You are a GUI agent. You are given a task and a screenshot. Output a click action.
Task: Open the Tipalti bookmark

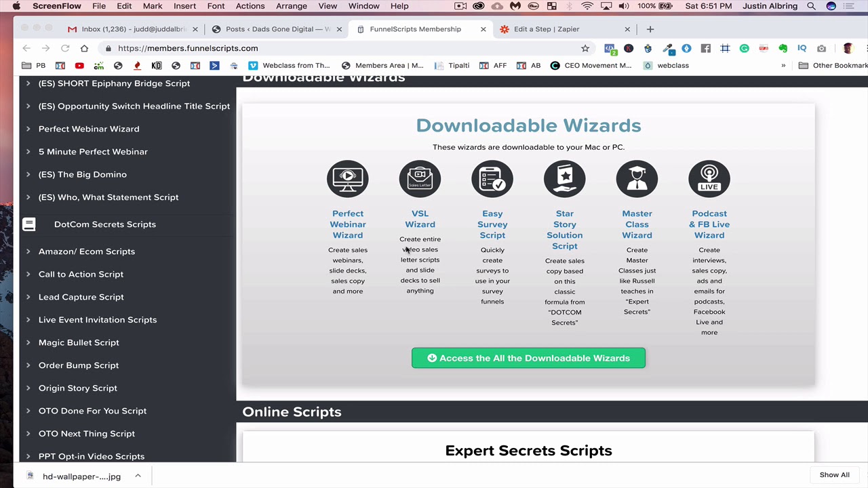(452, 66)
